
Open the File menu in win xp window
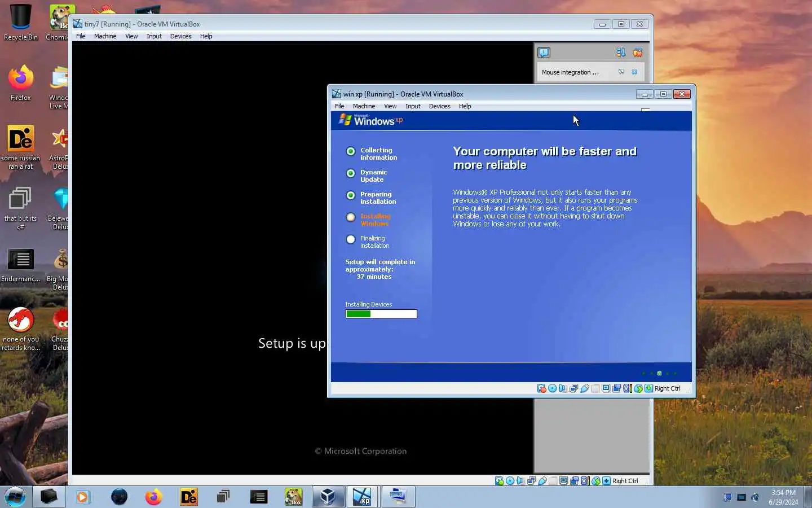point(339,106)
